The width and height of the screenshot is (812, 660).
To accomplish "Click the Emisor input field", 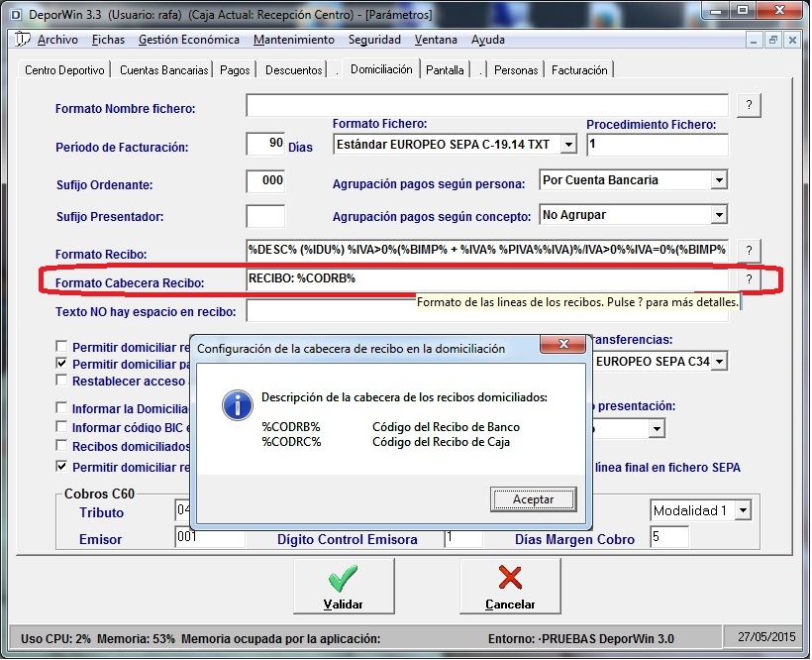I will [210, 537].
